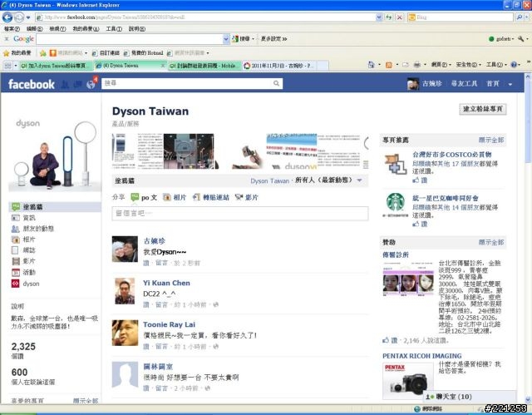This screenshot has width=532, height=415.
Task: Click the browser Back button
Action: coord(7,17)
